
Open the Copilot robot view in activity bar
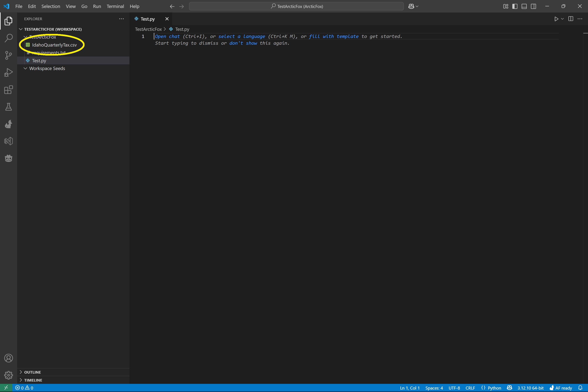9,158
